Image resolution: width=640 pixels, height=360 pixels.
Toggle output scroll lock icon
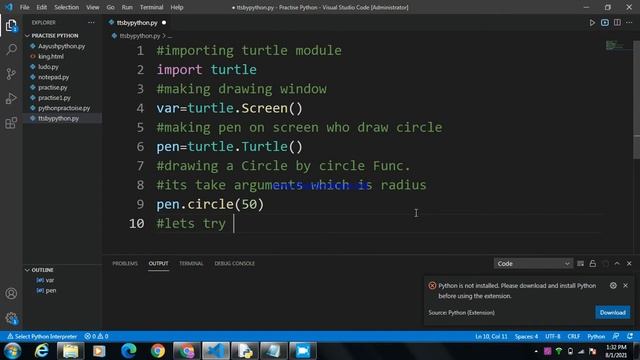pos(593,264)
